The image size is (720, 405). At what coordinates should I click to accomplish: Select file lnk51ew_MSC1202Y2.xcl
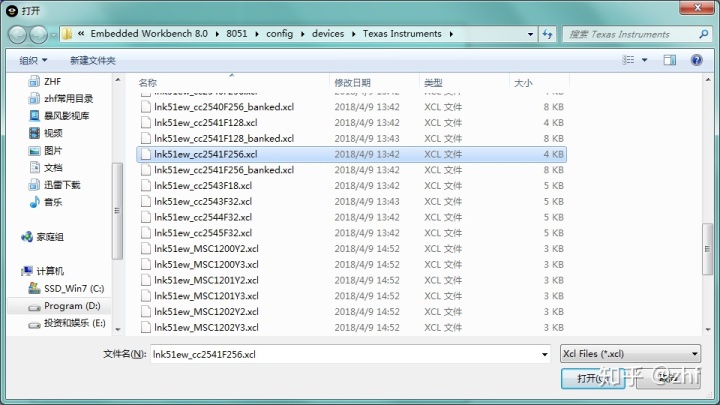pyautogui.click(x=352, y=312)
